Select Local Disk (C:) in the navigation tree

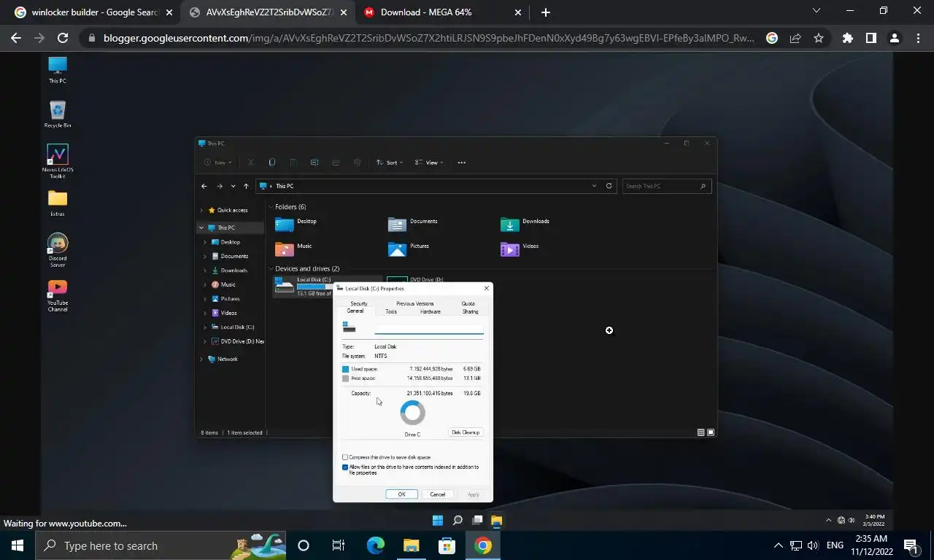coord(237,327)
